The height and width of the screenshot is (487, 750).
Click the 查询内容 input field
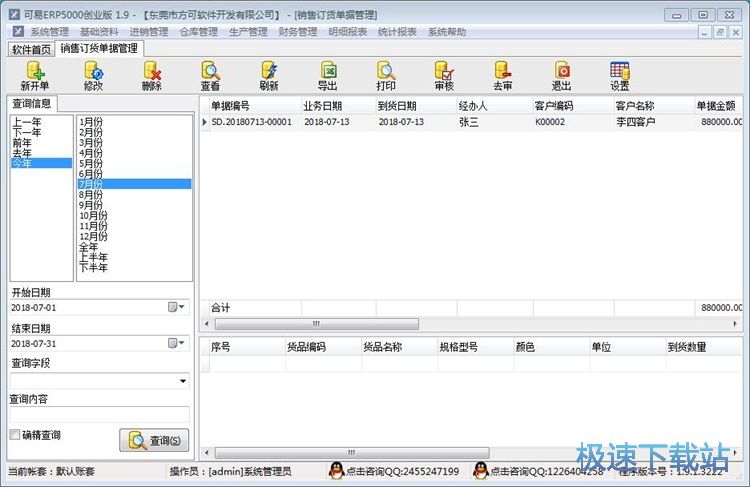click(99, 414)
